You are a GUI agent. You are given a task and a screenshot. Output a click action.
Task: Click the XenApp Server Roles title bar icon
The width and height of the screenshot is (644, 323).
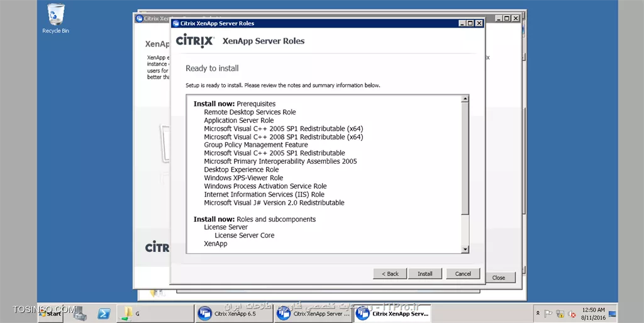[176, 23]
